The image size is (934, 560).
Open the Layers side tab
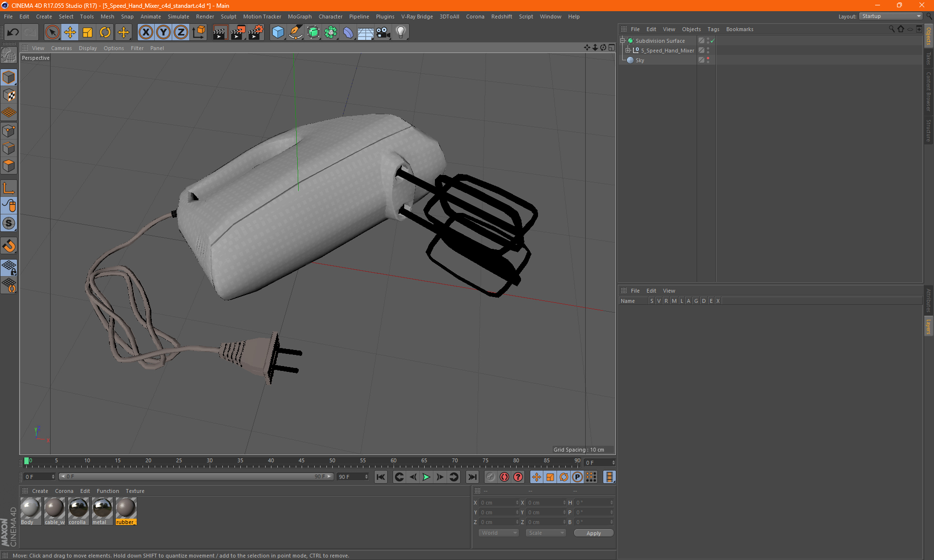click(929, 326)
